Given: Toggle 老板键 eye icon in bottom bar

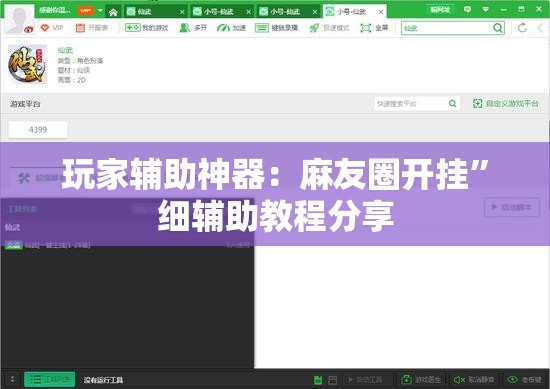Looking at the screenshot, I should 524,380.
